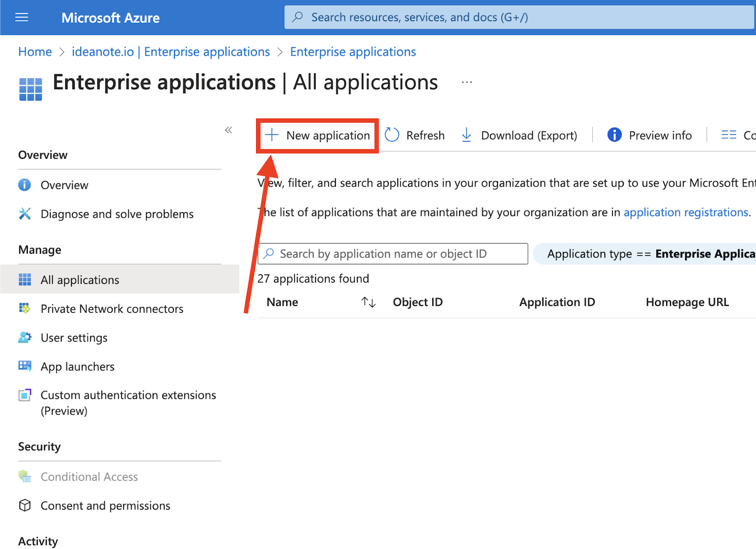
Task: Click the Conditional Access shield icon
Action: click(25, 476)
